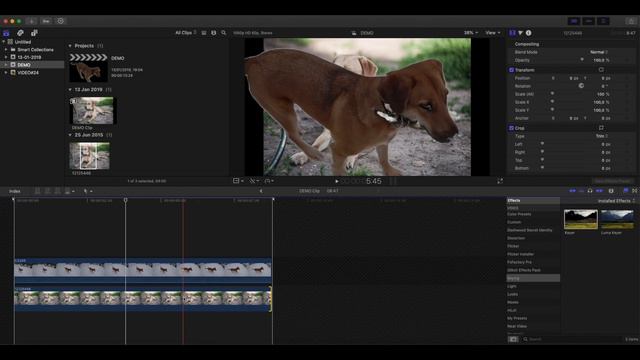Show the Color inspector triangle icon
640x360 pixels.
(x=520, y=33)
